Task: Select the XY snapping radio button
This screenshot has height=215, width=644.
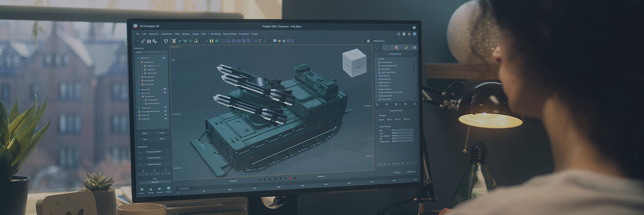Action: pos(380,120)
